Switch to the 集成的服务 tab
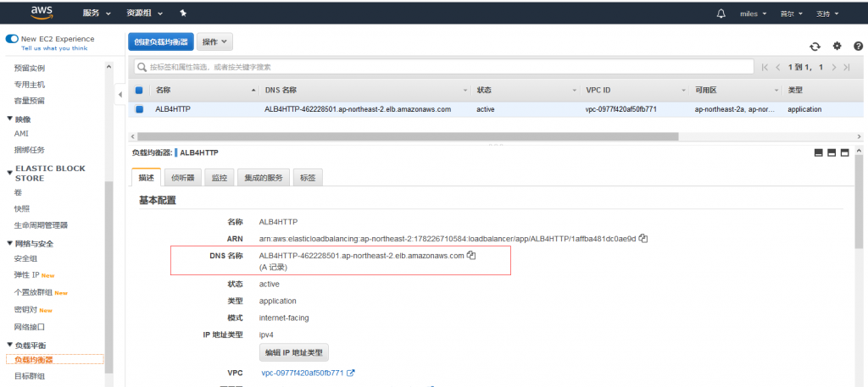The image size is (868, 387). [x=264, y=178]
